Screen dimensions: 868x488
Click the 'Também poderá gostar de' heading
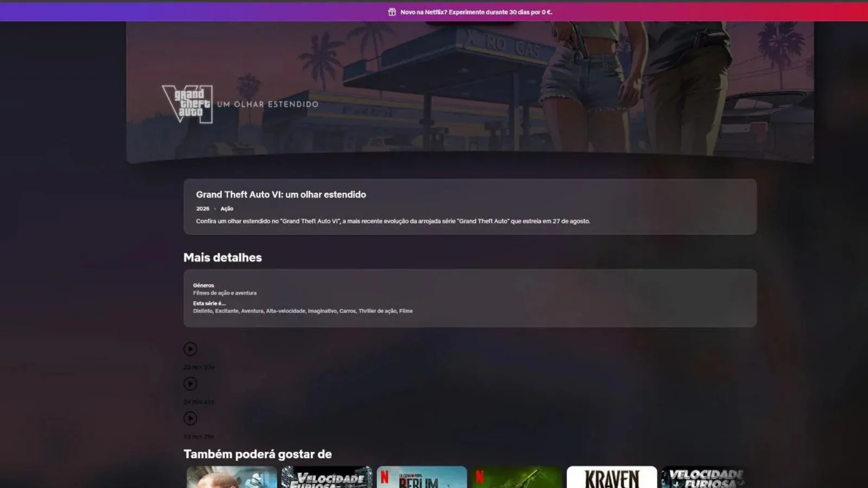coord(258,454)
